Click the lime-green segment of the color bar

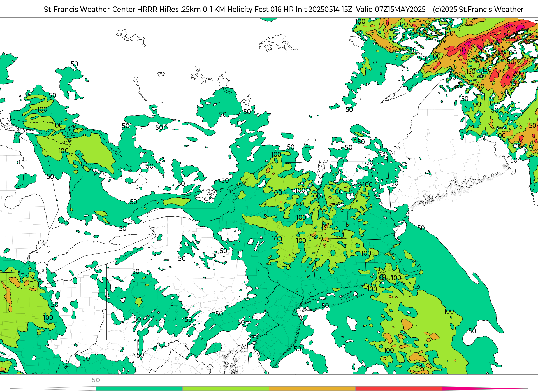pos(226,389)
